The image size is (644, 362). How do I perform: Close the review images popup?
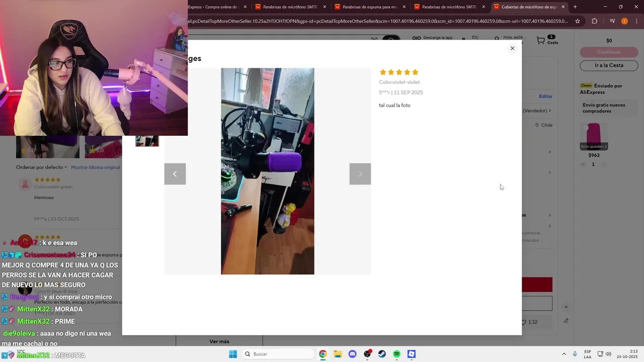coord(512,48)
